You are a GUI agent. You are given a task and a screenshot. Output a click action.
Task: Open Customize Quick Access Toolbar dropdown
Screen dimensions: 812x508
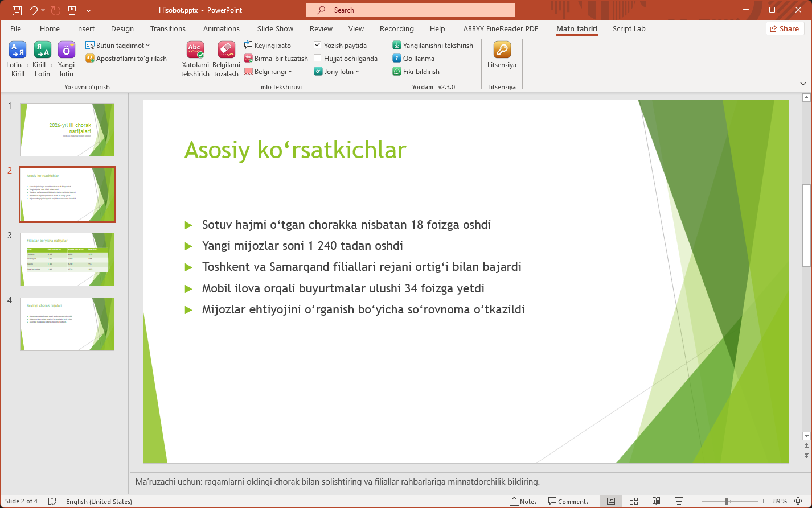[88, 10]
